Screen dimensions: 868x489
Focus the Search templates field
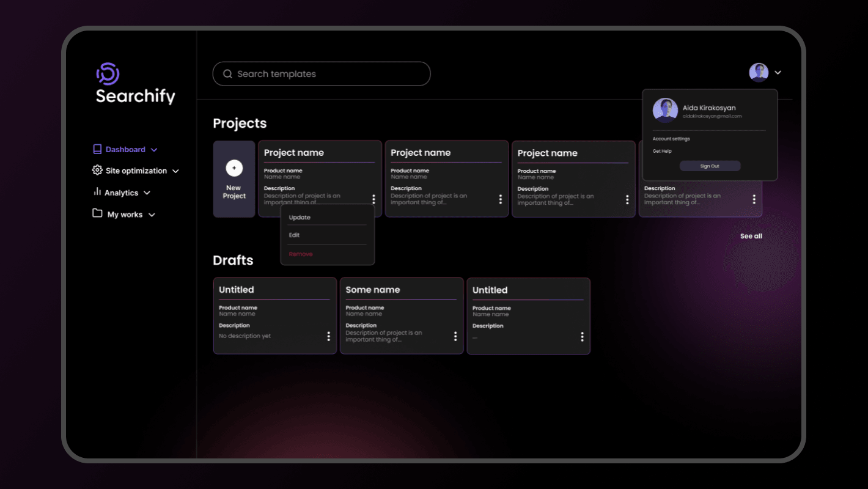(322, 74)
